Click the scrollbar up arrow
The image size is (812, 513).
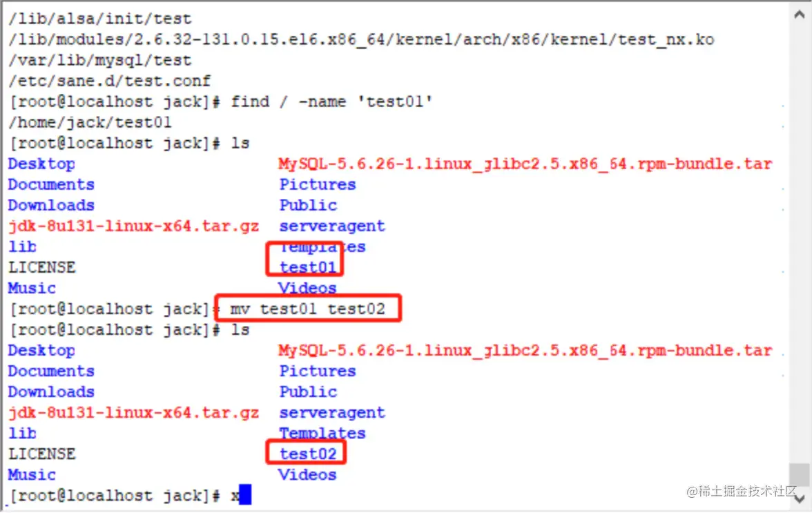coord(800,14)
